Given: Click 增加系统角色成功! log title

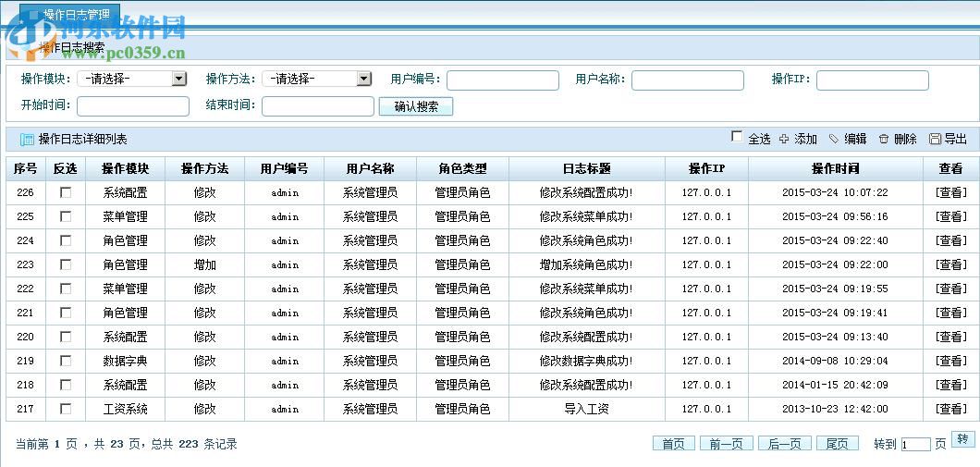Looking at the screenshot, I should [x=586, y=264].
